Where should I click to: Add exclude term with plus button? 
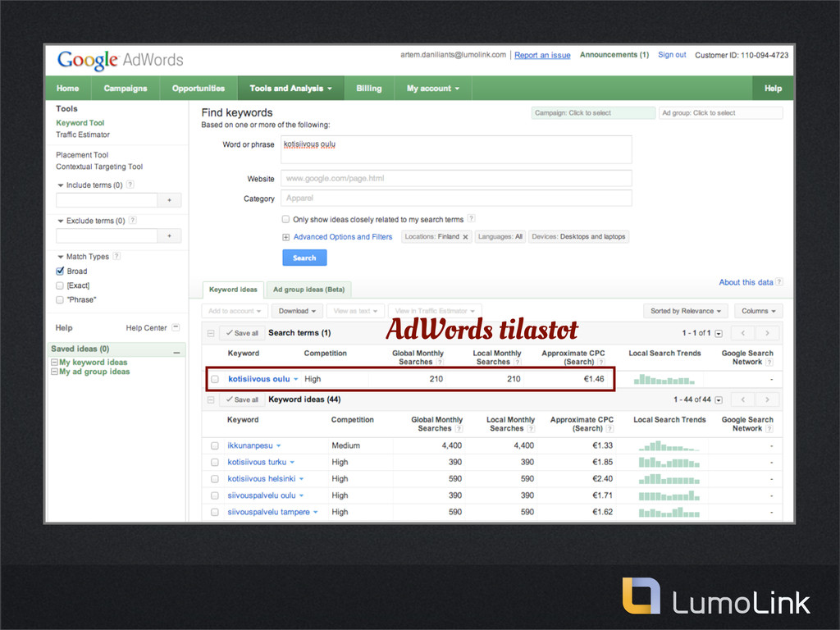pos(169,235)
